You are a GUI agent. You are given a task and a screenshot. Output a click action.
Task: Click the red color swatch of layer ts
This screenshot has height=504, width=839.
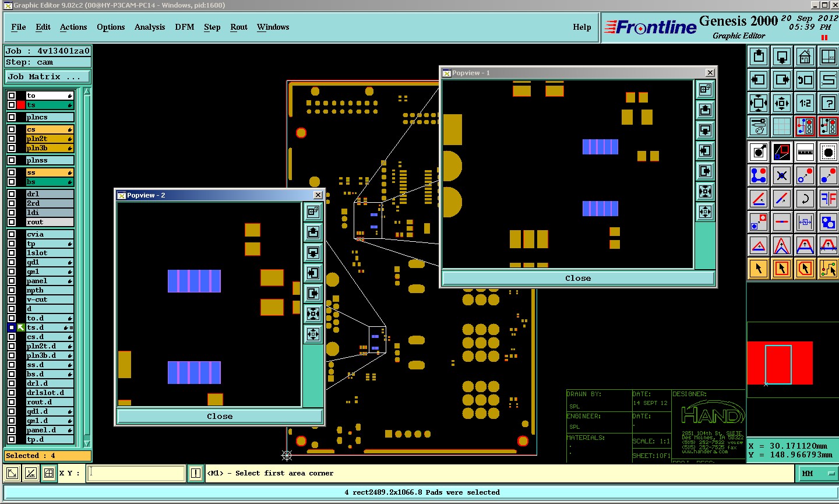pos(21,105)
